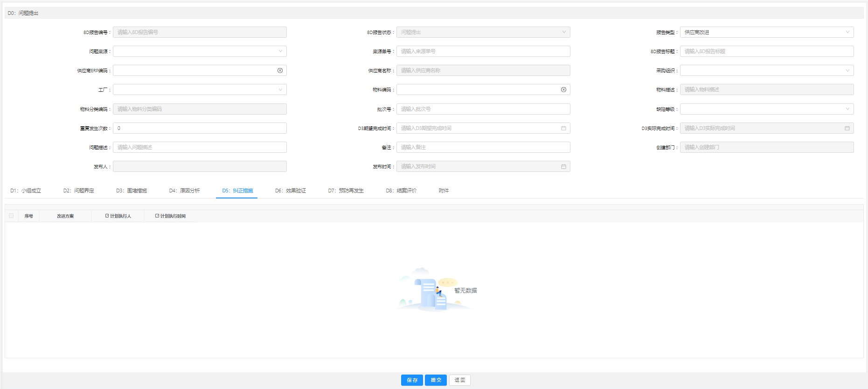Switch to the D4: 原因分析 tab

184,191
